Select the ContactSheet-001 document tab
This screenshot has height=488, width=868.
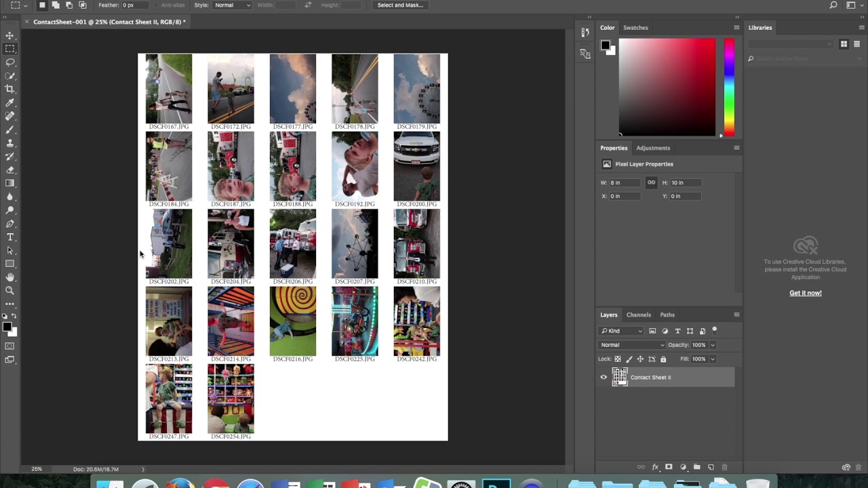tap(107, 22)
